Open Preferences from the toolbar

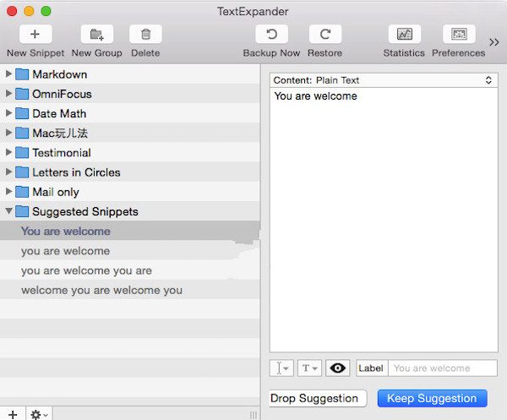459,34
